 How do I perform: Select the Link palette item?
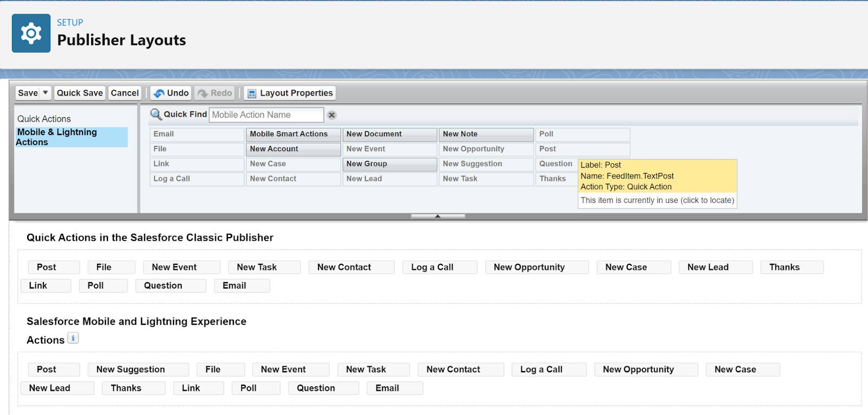tap(197, 164)
